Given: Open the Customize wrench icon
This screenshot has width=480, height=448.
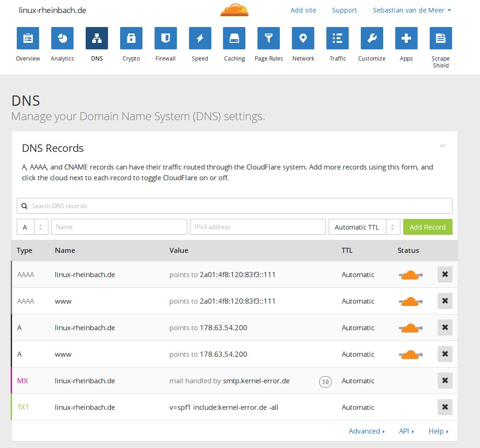Looking at the screenshot, I should [372, 38].
